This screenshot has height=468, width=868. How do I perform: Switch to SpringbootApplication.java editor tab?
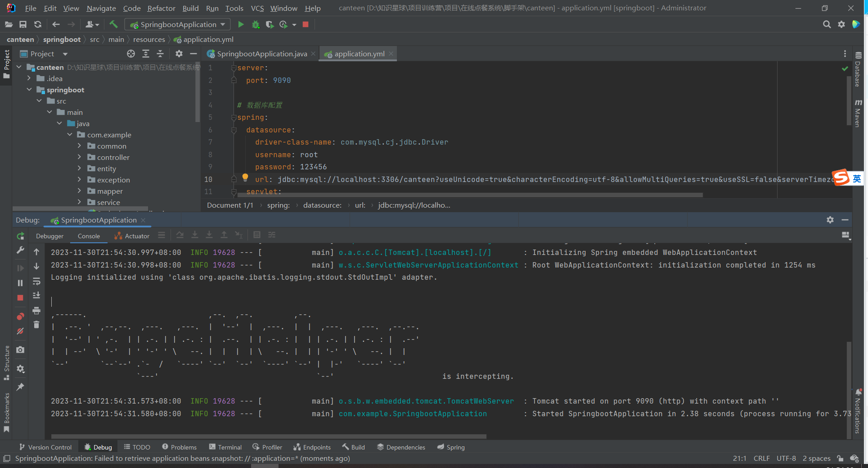coord(261,54)
